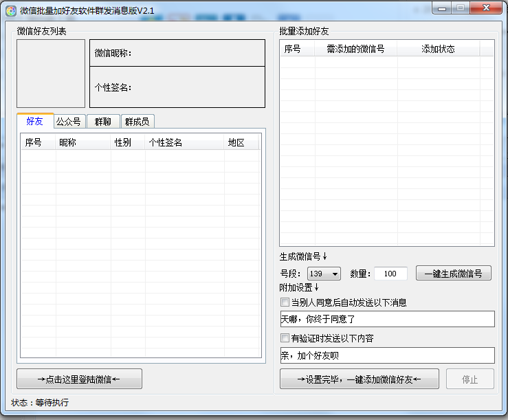Select the 群聊 tab
Image resolution: width=508 pixels, height=420 pixels.
click(x=103, y=122)
